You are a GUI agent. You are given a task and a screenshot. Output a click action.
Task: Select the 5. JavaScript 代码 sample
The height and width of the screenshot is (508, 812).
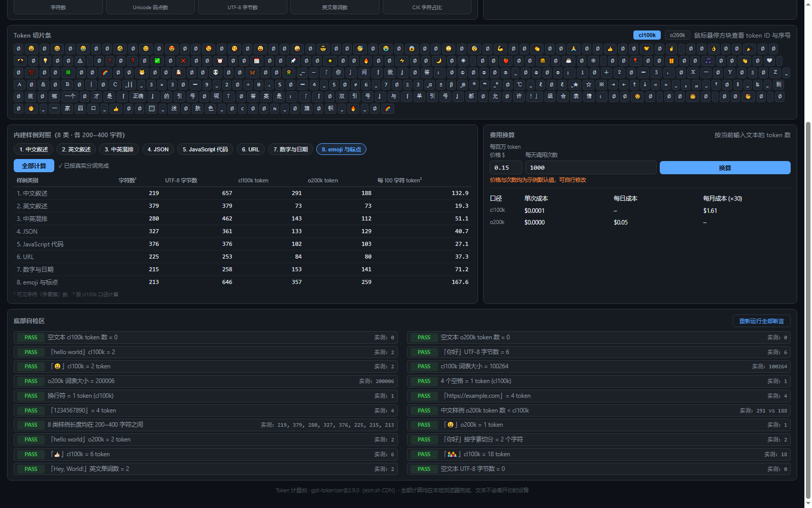tap(205, 149)
